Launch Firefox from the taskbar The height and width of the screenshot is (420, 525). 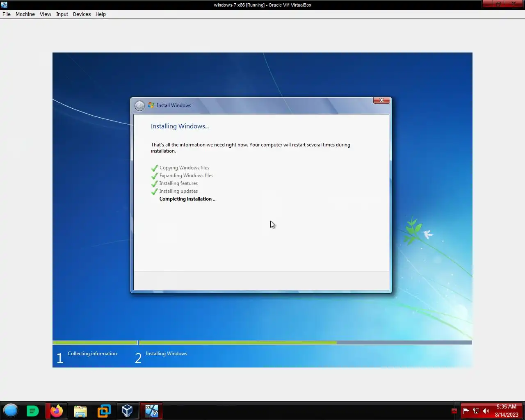[x=56, y=411]
